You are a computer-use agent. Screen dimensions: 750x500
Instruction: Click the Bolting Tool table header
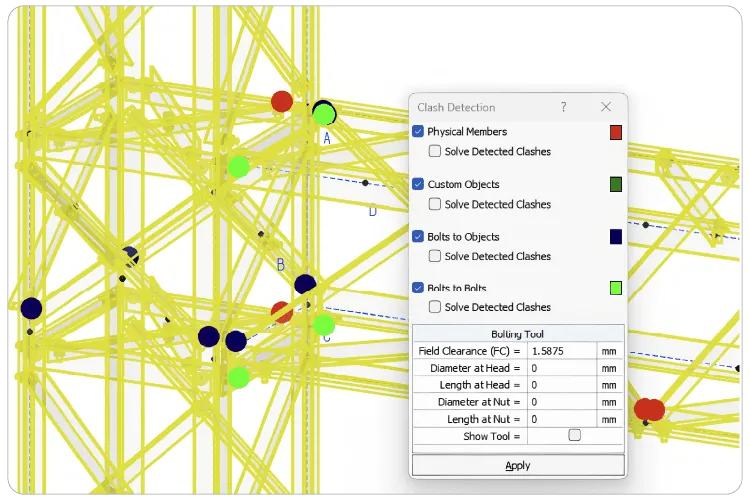518,334
